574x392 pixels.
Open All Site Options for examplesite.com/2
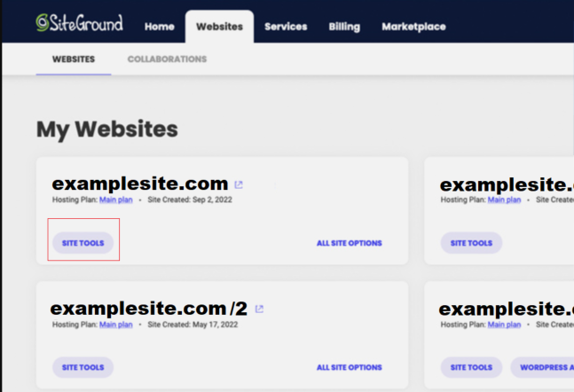coord(349,367)
